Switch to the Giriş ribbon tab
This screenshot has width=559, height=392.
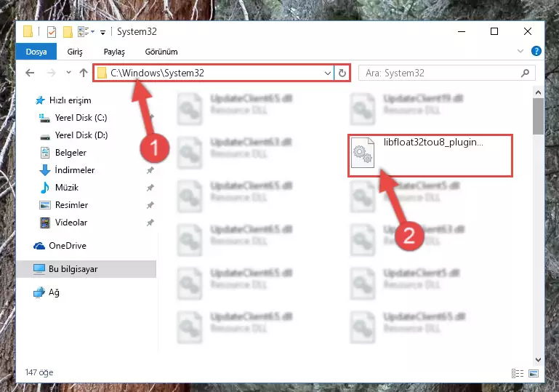(x=75, y=52)
